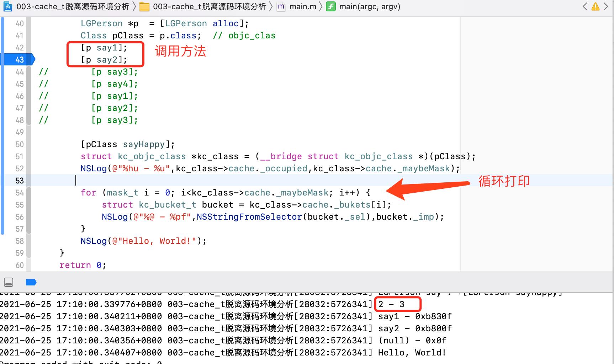
Task: Click '__bridge' keyword on line 51
Action: point(281,156)
